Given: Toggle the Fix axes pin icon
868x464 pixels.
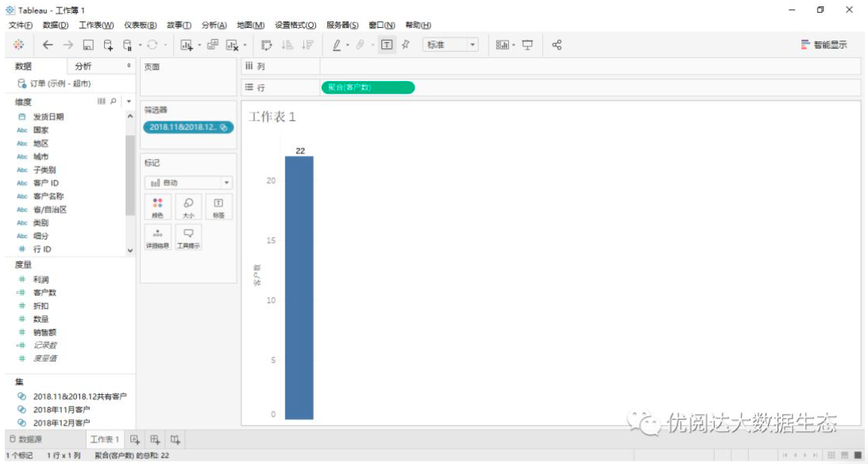Looking at the screenshot, I should (x=405, y=45).
